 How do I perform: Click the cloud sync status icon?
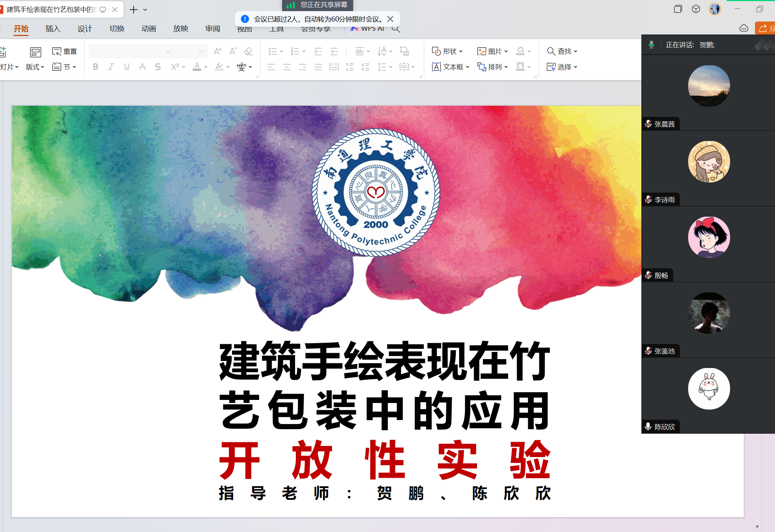[x=744, y=28]
